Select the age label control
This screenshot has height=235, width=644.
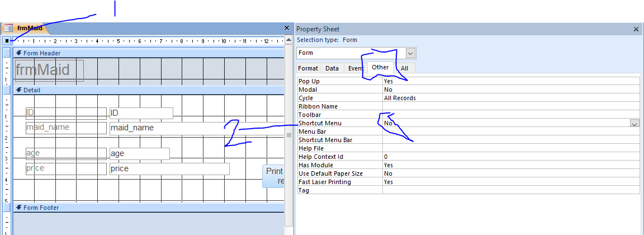click(x=66, y=153)
